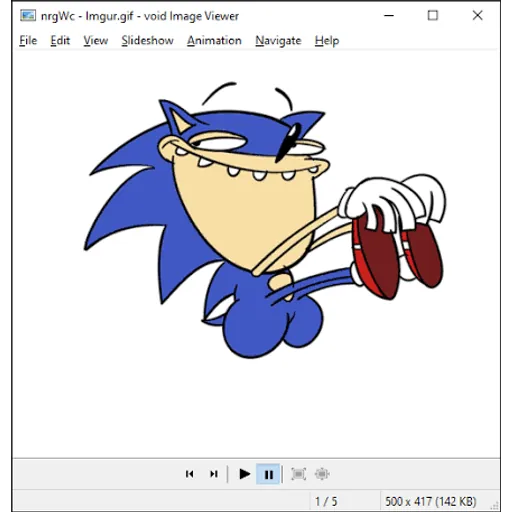Go to previous animation frame
This screenshot has width=512, height=512.
pyautogui.click(x=189, y=474)
